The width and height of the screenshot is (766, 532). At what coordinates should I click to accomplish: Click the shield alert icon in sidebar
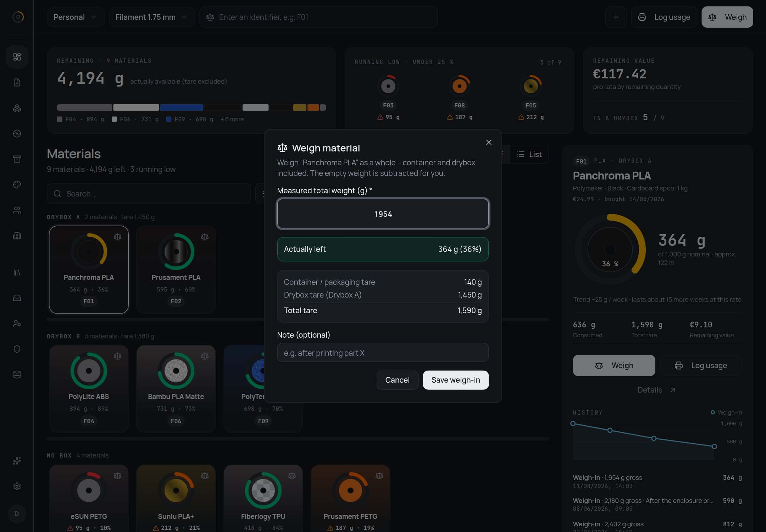[17, 349]
